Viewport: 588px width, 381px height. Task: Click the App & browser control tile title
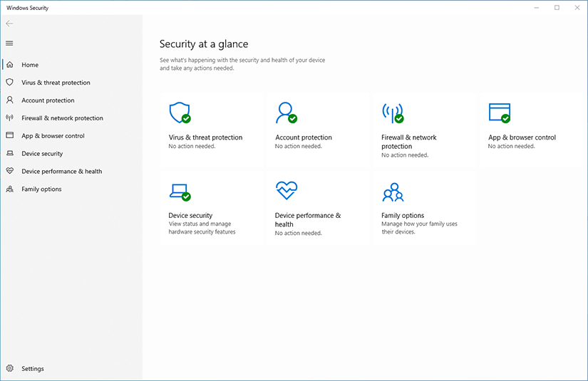522,137
